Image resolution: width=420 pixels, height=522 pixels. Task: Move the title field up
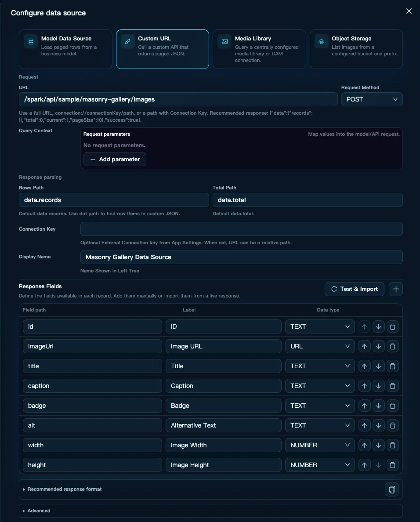[x=364, y=366]
